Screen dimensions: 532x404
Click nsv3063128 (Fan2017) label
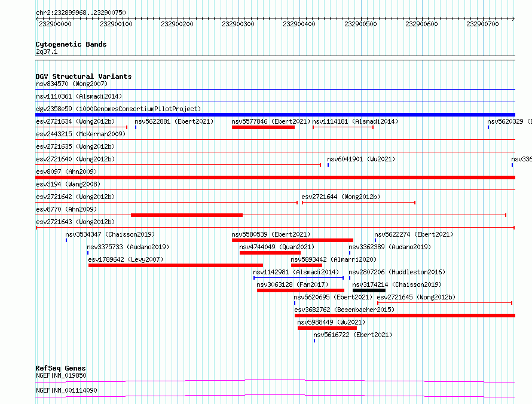[292, 284]
